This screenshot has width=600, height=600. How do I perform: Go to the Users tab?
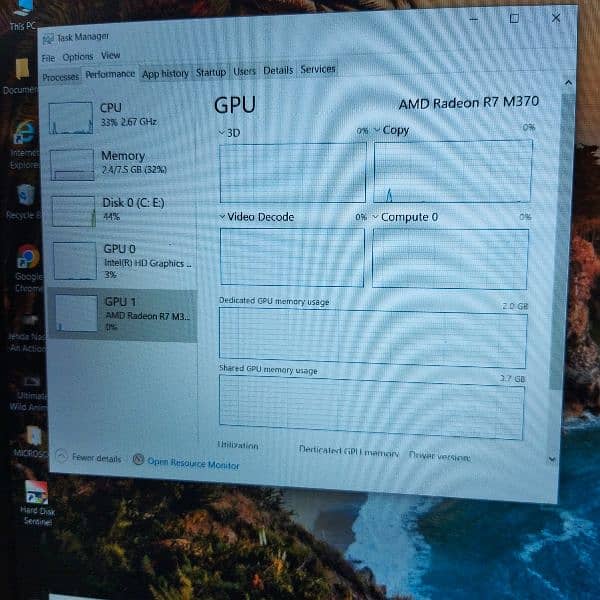point(245,71)
